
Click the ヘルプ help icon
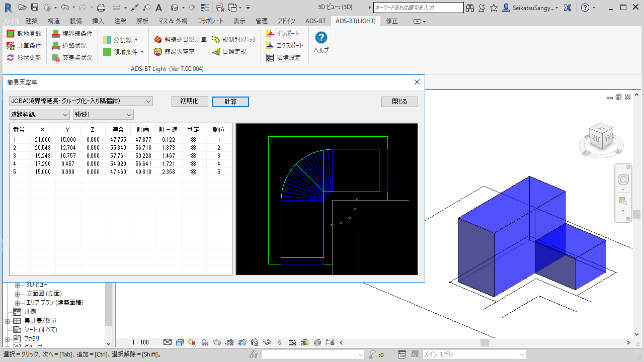321,38
